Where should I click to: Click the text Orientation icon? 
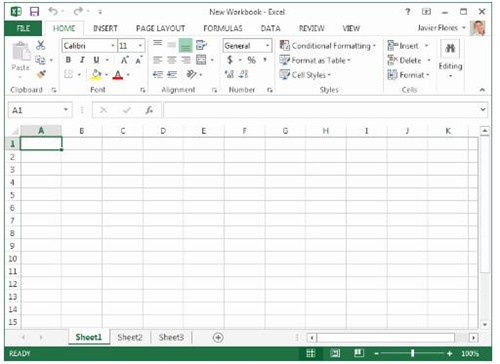[x=191, y=74]
